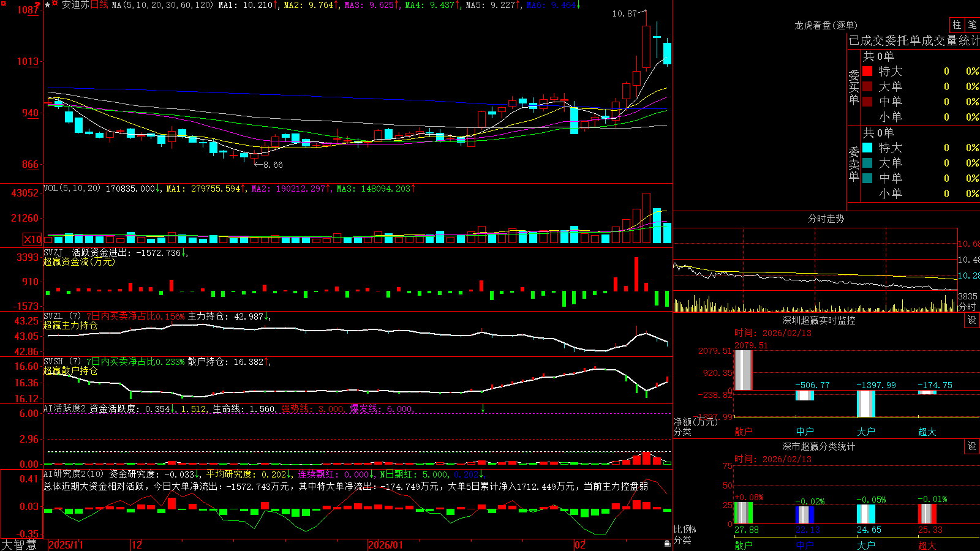Click the 时间: 2026/02/13 in 深圳超赢实时监控
980x551 pixels.
773,333
